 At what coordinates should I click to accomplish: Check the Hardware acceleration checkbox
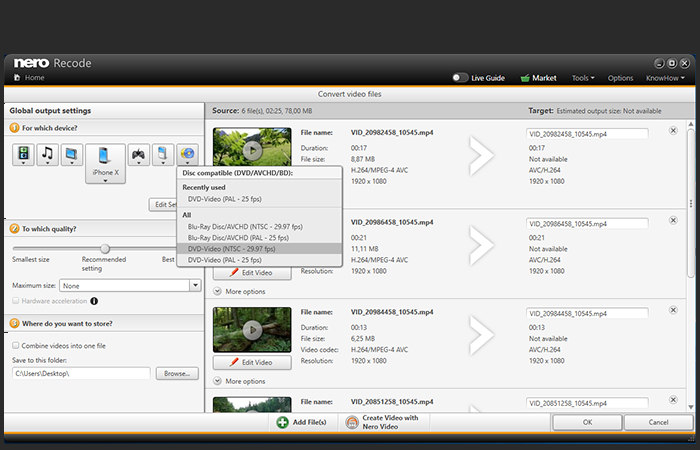click(17, 300)
